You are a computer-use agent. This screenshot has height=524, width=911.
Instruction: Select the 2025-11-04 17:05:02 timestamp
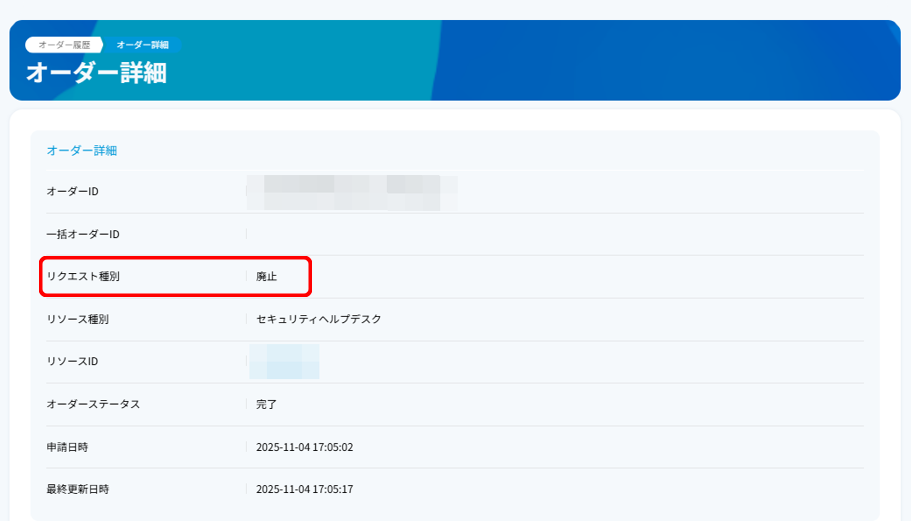(304, 447)
